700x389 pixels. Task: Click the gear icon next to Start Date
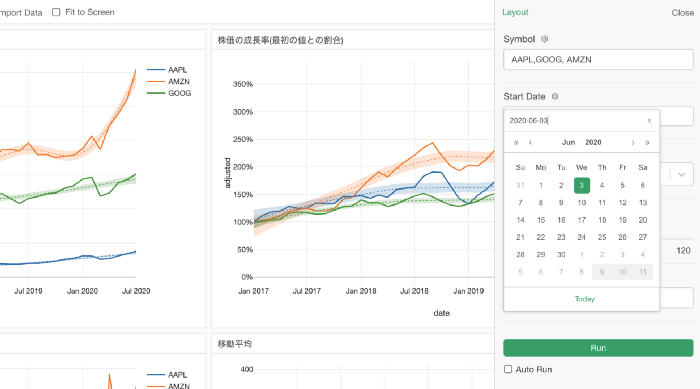555,96
